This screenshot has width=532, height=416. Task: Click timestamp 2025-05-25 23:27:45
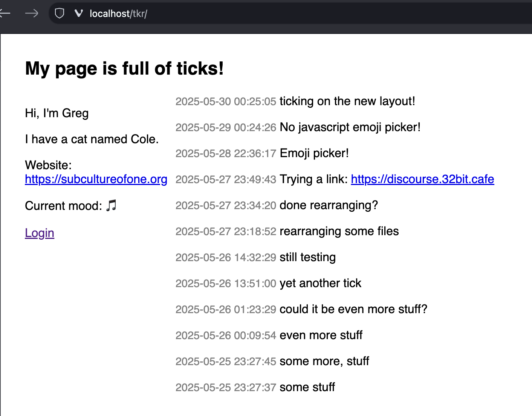[226, 361]
